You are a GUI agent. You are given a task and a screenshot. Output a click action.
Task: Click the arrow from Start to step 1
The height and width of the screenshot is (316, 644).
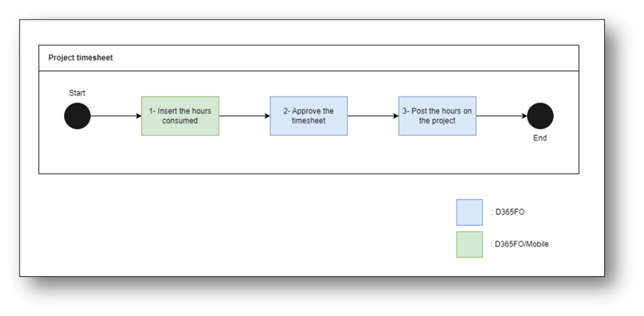[116, 116]
